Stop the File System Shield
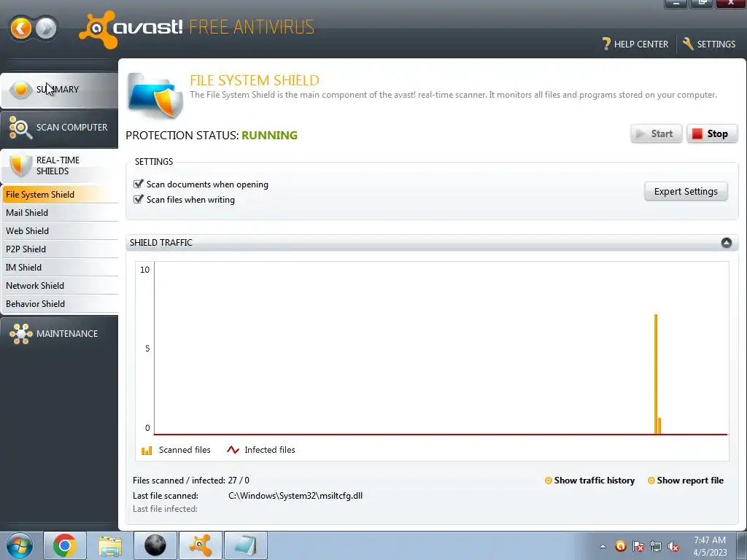This screenshot has width=747, height=560. pyautogui.click(x=712, y=134)
